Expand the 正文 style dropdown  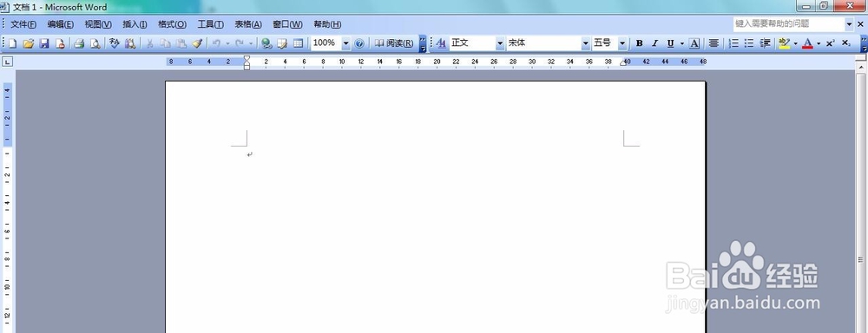coord(500,43)
